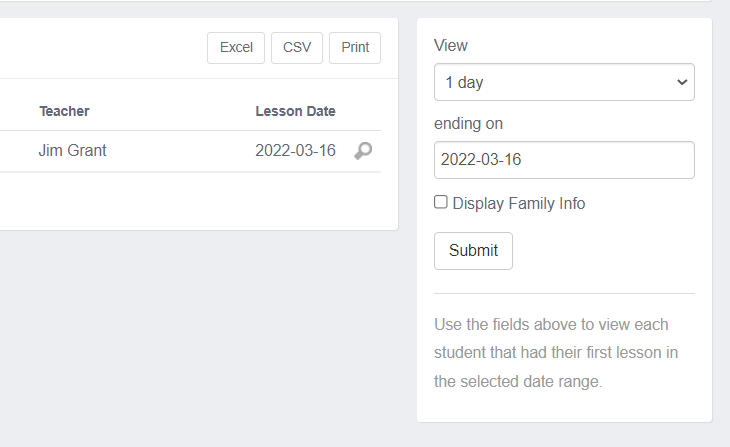Print the student list

(355, 48)
